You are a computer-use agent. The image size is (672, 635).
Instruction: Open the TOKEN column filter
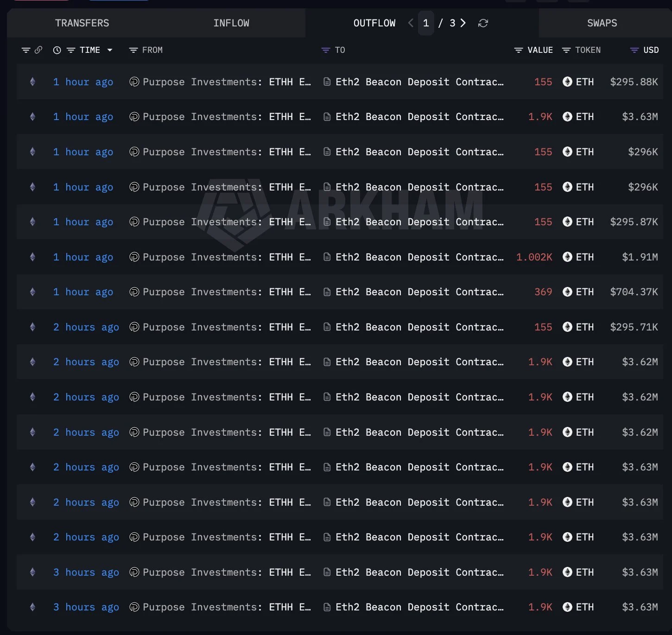tap(566, 50)
